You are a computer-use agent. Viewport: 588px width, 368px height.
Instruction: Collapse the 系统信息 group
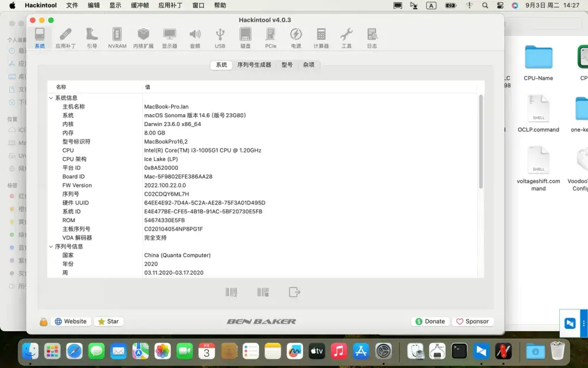coord(51,98)
